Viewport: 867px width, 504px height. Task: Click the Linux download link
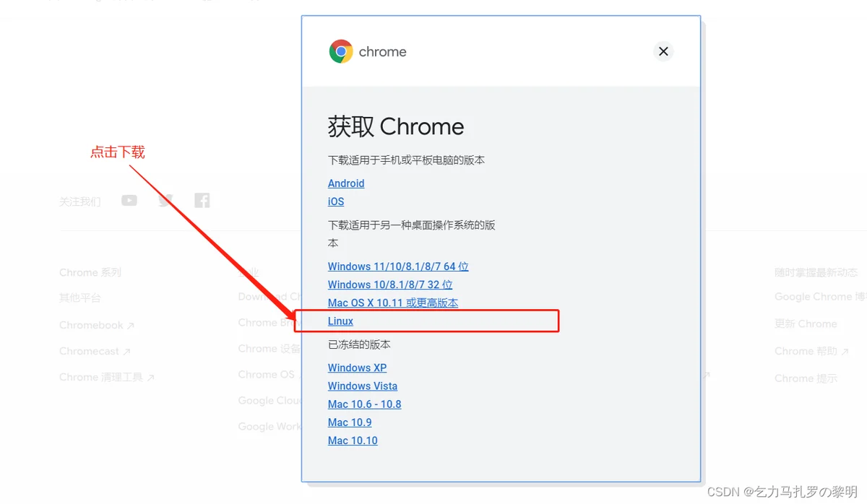coord(340,321)
